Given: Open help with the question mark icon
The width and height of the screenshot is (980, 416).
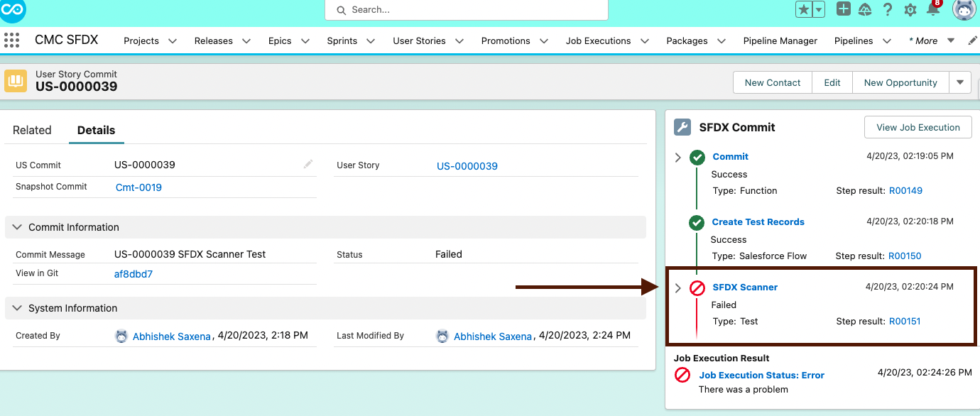Looking at the screenshot, I should point(887,10).
